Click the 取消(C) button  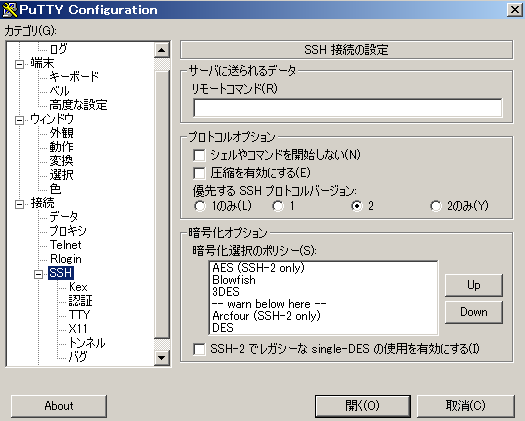[465, 406]
